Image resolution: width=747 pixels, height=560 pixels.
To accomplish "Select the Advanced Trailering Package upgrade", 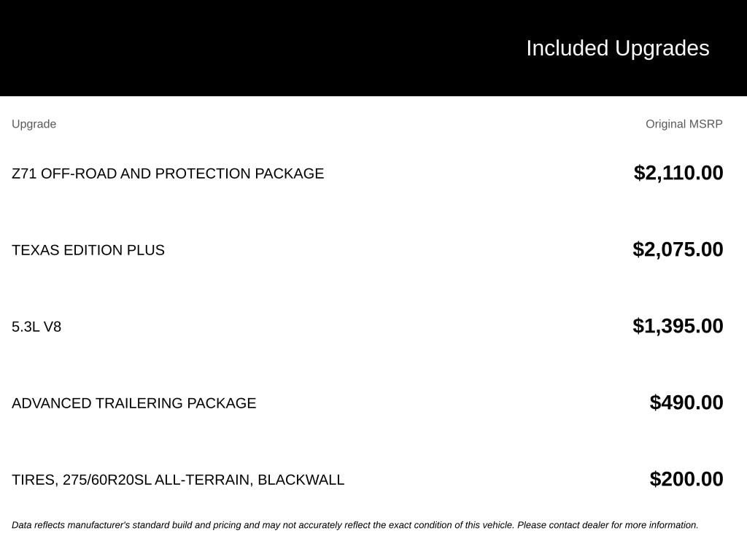I will 134,403.
